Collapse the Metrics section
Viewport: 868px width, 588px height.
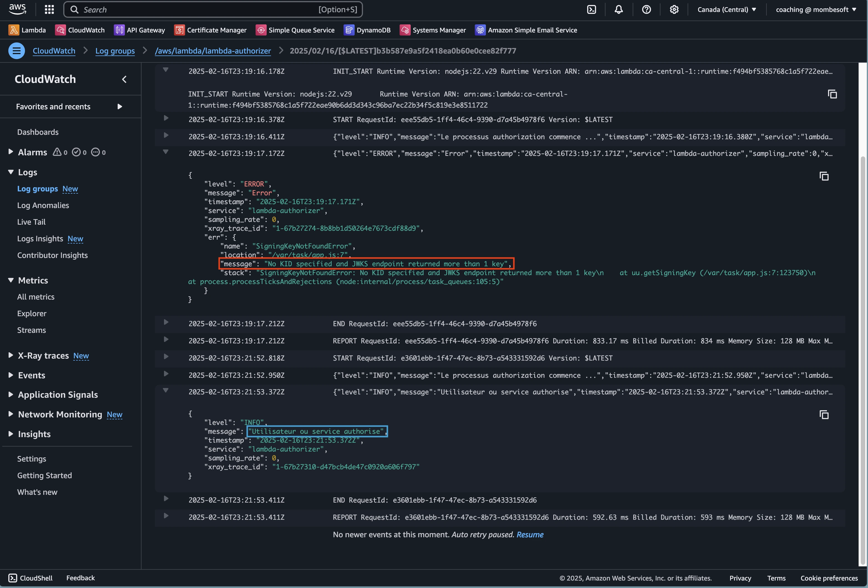pos(11,280)
